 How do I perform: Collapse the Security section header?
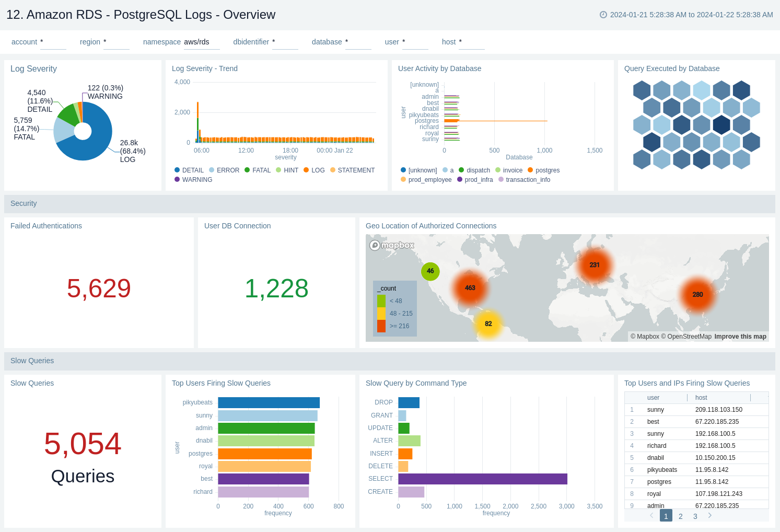click(24, 203)
